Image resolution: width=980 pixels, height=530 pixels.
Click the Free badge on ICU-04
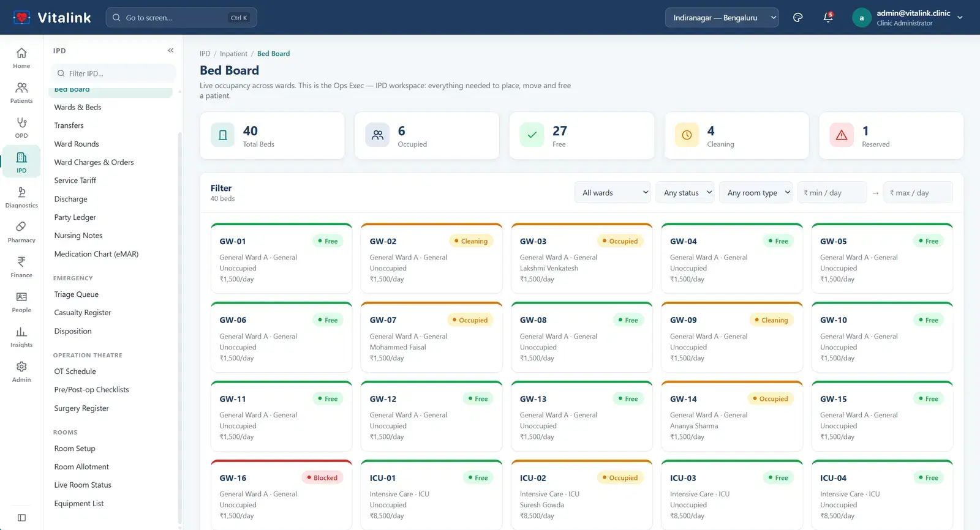coord(928,478)
